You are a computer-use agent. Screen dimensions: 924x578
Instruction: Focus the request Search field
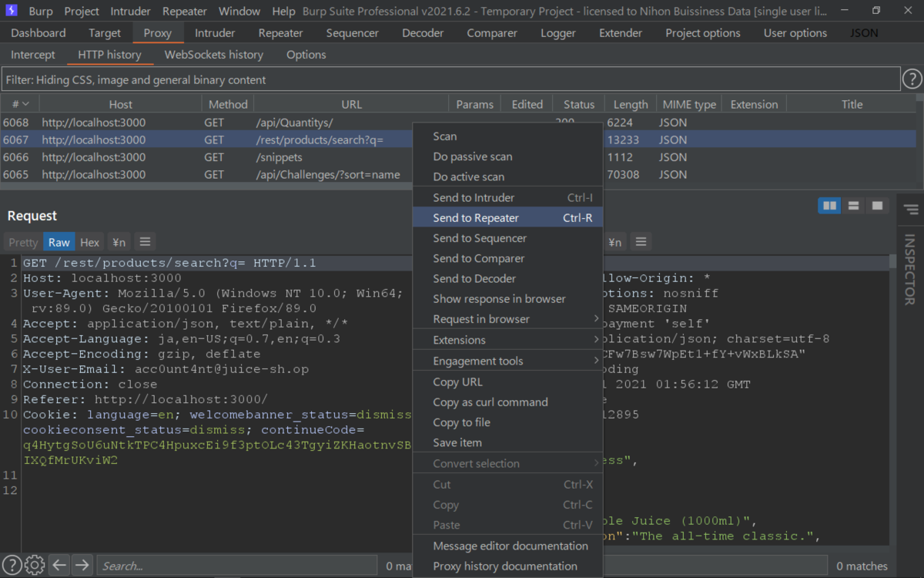pyautogui.click(x=237, y=565)
